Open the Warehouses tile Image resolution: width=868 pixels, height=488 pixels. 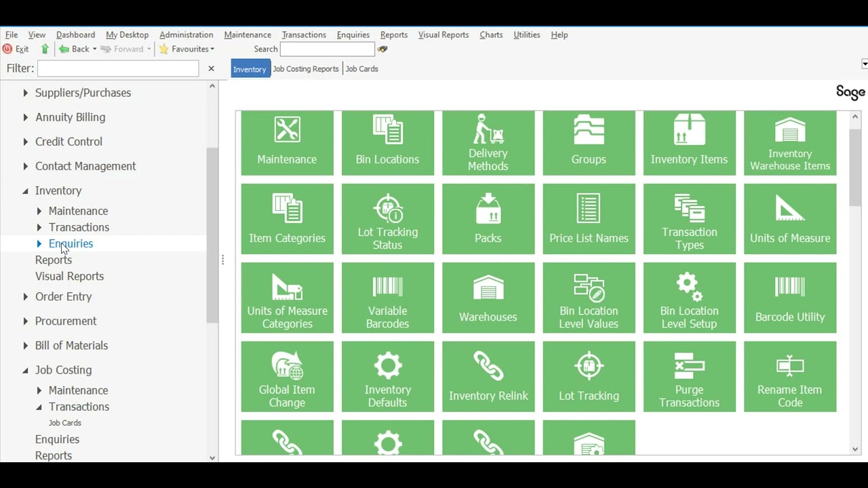488,298
